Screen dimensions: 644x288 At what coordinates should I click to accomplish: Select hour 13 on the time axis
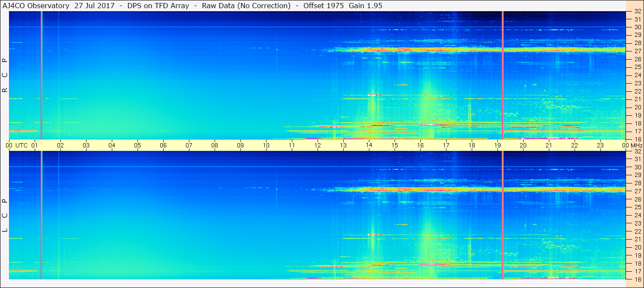point(343,145)
